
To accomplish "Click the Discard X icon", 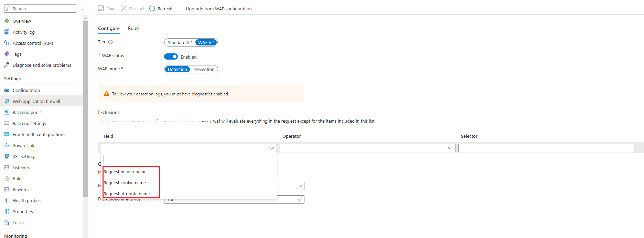I will [x=124, y=8].
